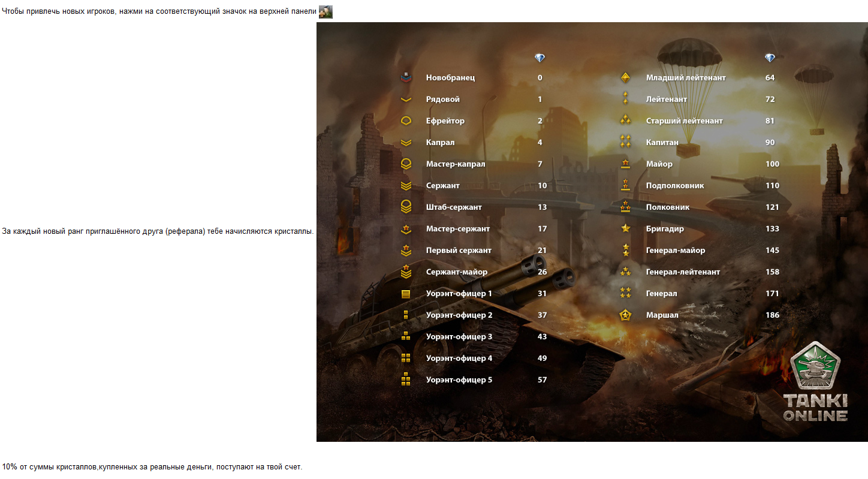Screen dimensions: 868x479
Task: Click the Мастер-сержант rank icon
Action: (406, 228)
